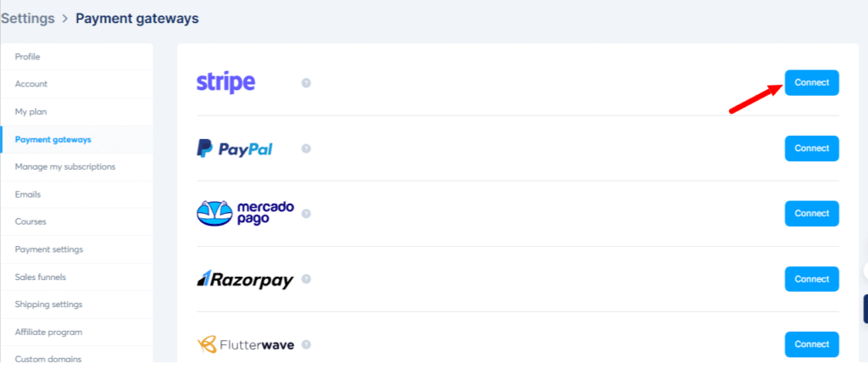Connect the PayPal gateway

tap(811, 148)
